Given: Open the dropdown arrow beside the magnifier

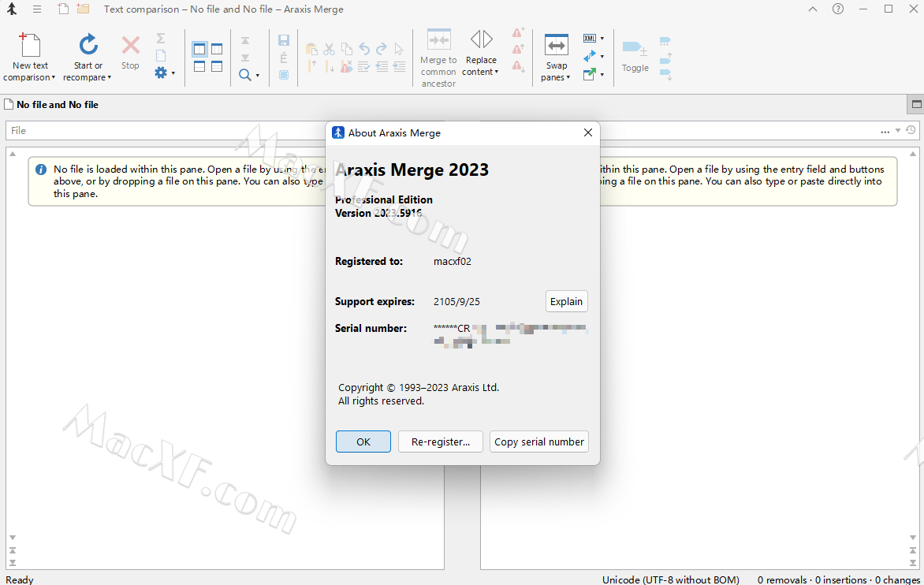Looking at the screenshot, I should pos(258,76).
